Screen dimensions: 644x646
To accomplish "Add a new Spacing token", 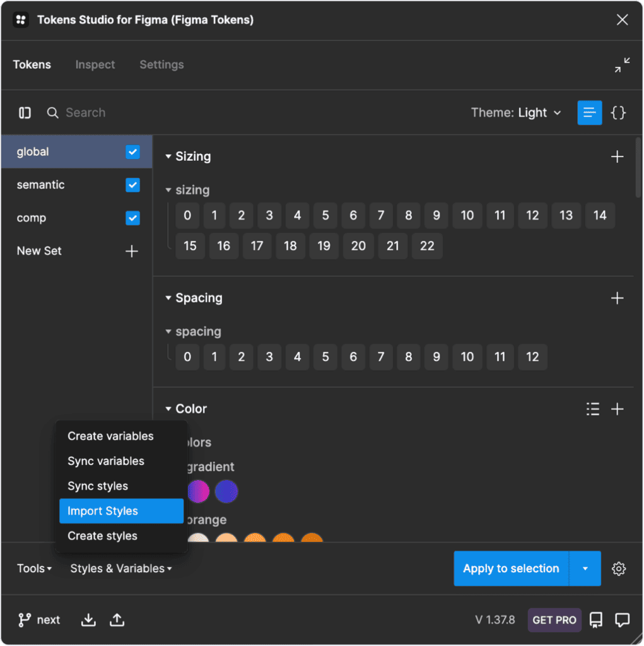I will (618, 298).
